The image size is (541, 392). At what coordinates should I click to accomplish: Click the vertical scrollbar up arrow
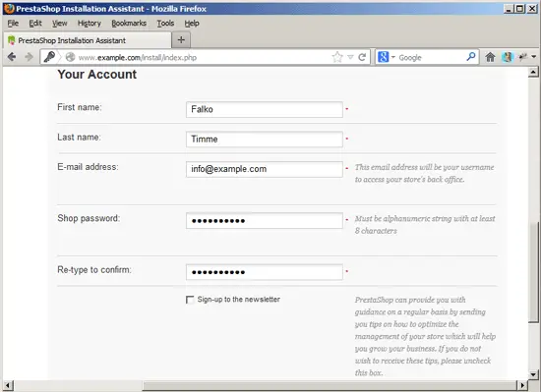pyautogui.click(x=533, y=72)
